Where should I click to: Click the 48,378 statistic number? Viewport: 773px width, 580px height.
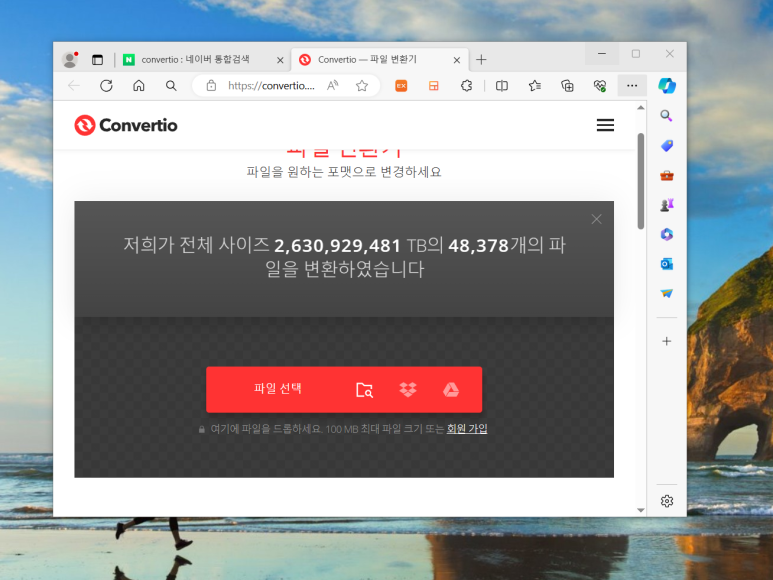[478, 245]
